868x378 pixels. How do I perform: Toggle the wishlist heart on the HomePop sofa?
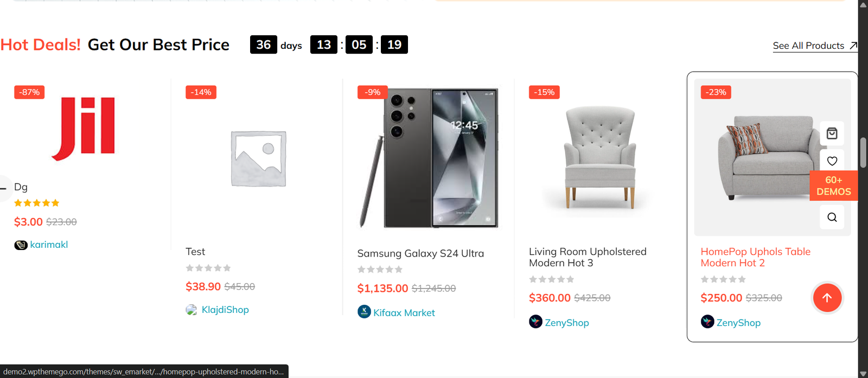point(832,161)
